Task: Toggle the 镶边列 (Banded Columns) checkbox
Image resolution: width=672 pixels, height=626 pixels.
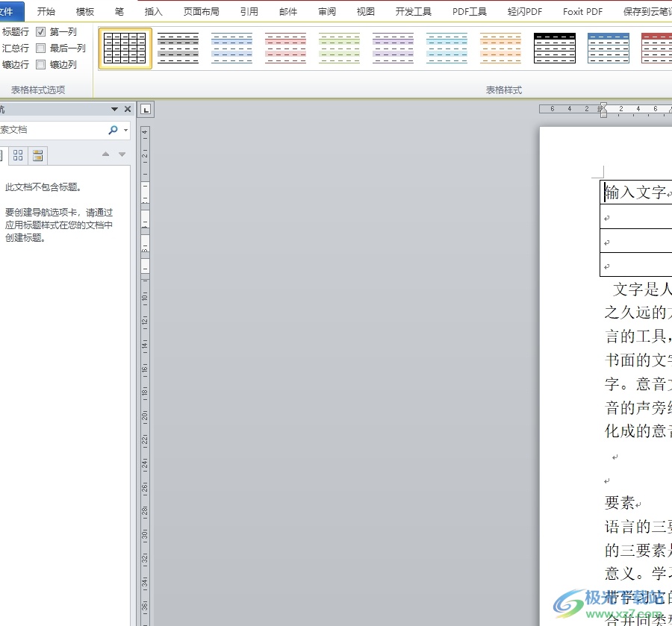Action: tap(41, 65)
